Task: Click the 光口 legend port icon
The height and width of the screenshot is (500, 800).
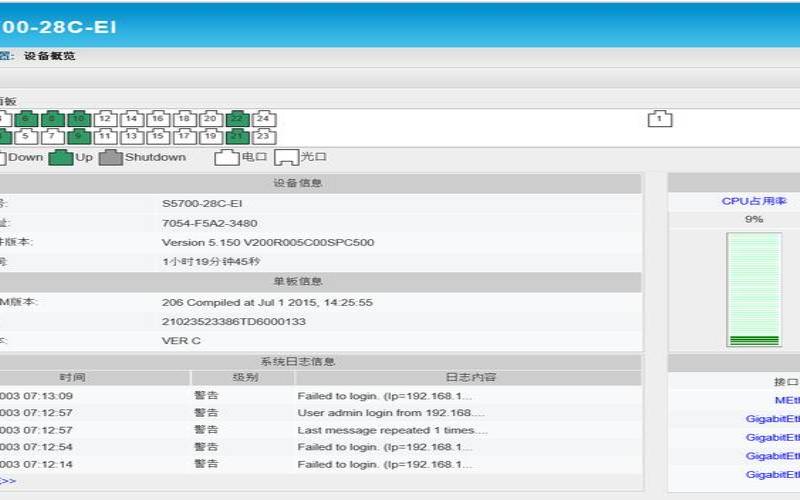Action: pos(286,158)
